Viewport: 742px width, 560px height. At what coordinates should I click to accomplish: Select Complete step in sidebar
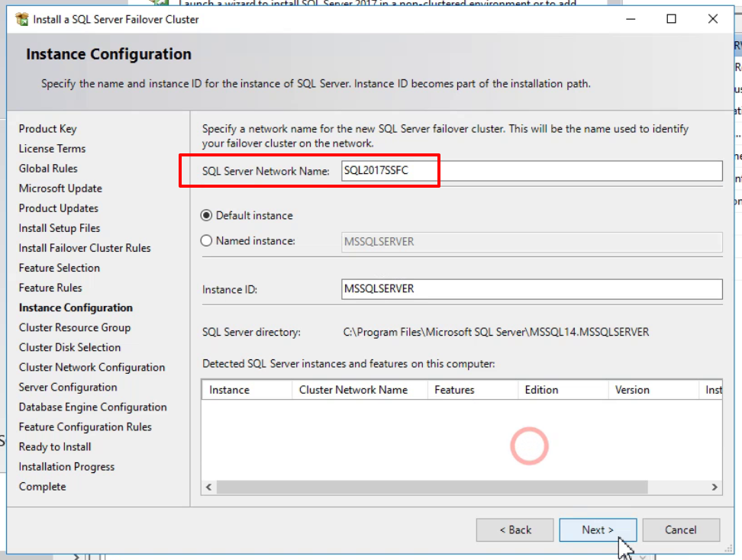coord(43,486)
